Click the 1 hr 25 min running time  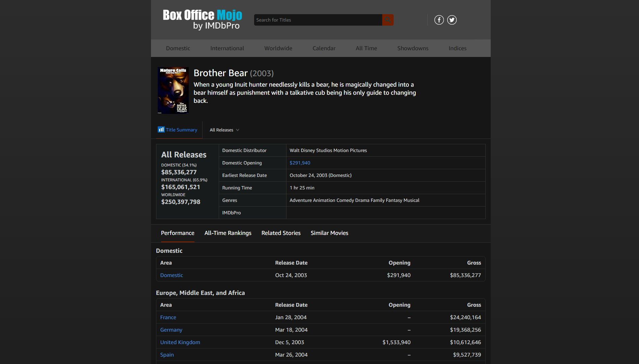click(x=302, y=188)
